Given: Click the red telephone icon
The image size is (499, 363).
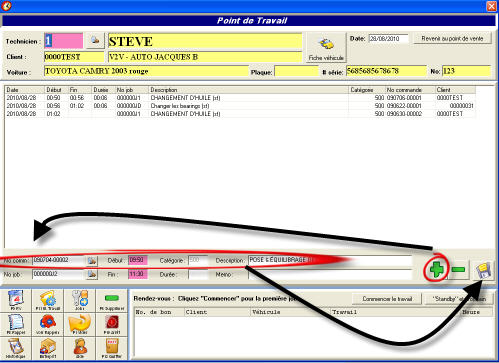Looking at the screenshot, I should point(48,324).
